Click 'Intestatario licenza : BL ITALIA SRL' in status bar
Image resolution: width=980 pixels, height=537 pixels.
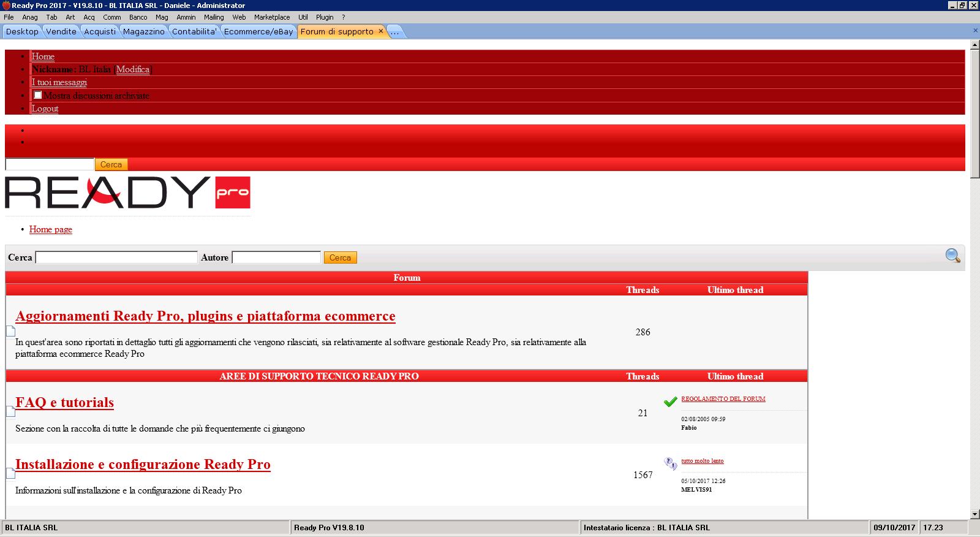click(x=647, y=528)
